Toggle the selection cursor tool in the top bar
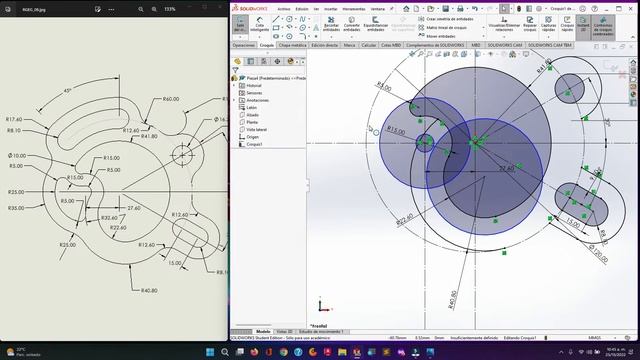640x360 pixels. tap(504, 9)
